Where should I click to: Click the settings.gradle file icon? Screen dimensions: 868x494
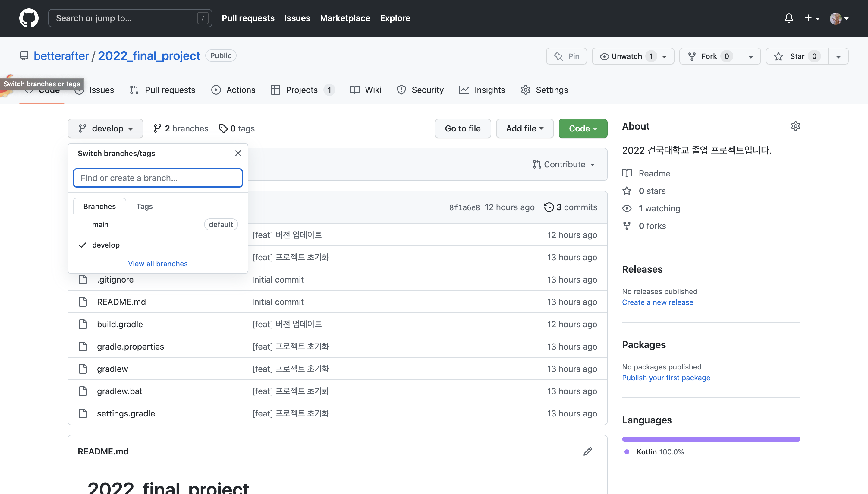tap(83, 413)
